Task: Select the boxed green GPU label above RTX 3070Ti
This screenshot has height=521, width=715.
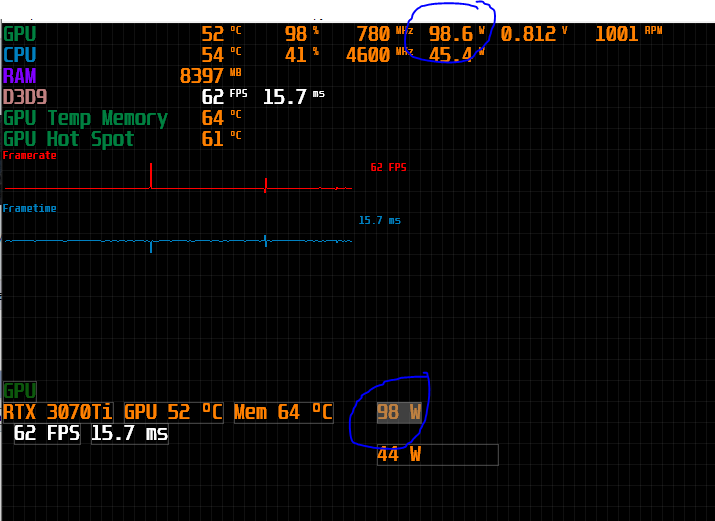Action: click(x=20, y=391)
